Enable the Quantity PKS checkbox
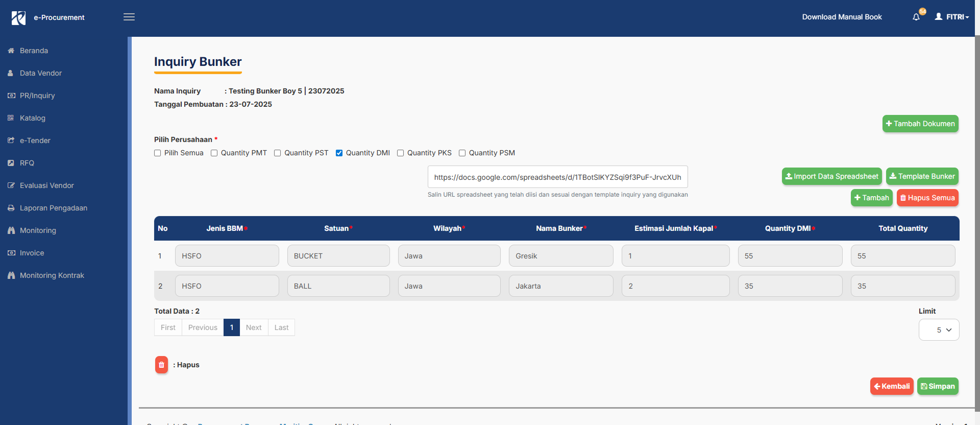The height and width of the screenshot is (425, 980). pyautogui.click(x=401, y=153)
